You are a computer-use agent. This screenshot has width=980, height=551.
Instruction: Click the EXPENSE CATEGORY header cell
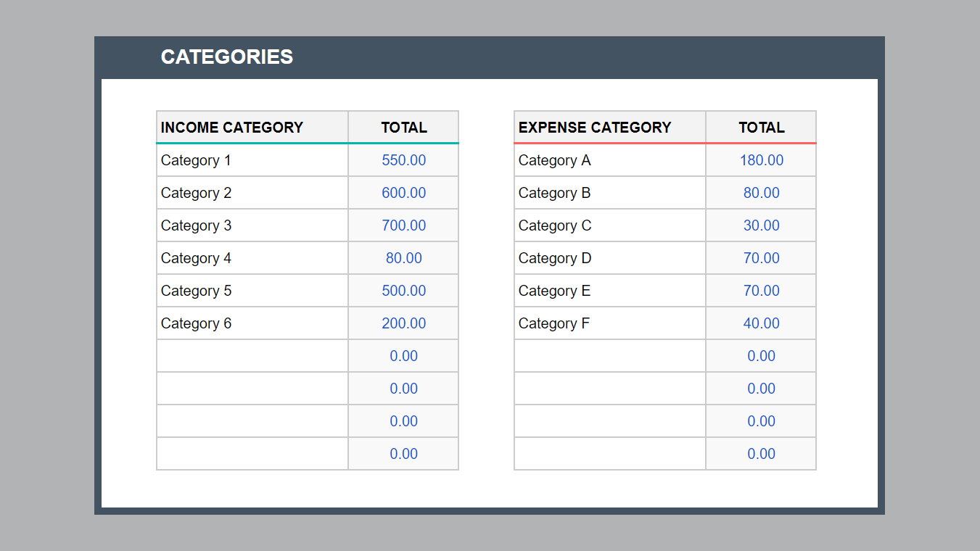(x=609, y=128)
